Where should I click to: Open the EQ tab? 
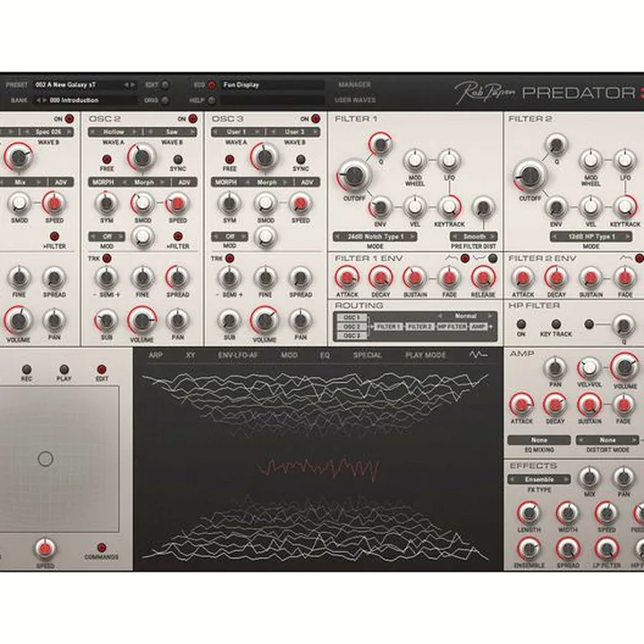[x=325, y=355]
